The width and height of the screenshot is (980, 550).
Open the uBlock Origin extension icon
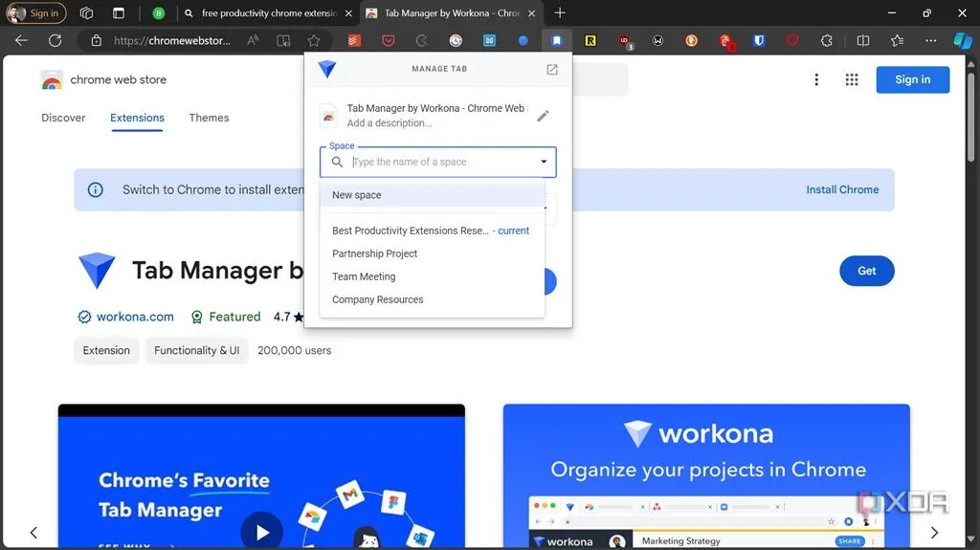point(624,41)
